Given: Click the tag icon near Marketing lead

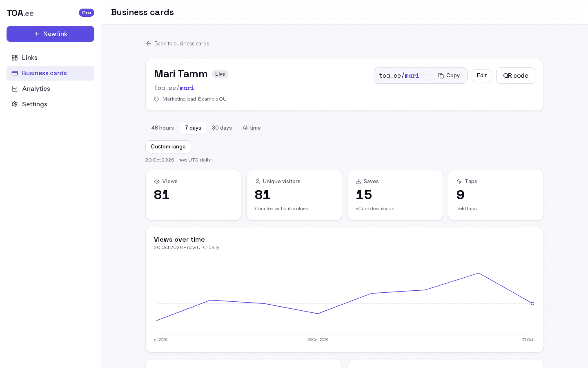Looking at the screenshot, I should (156, 99).
